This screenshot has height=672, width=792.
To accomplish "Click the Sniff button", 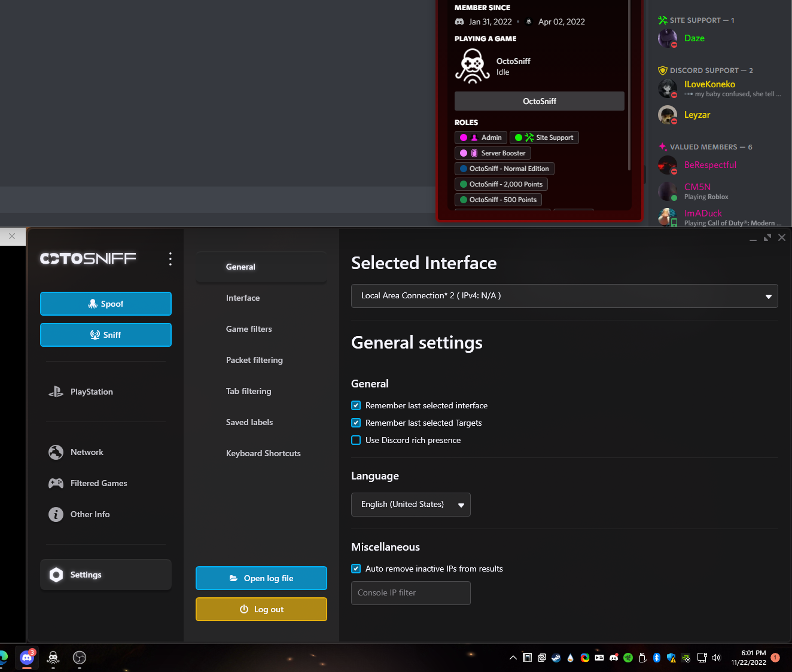I will click(106, 335).
